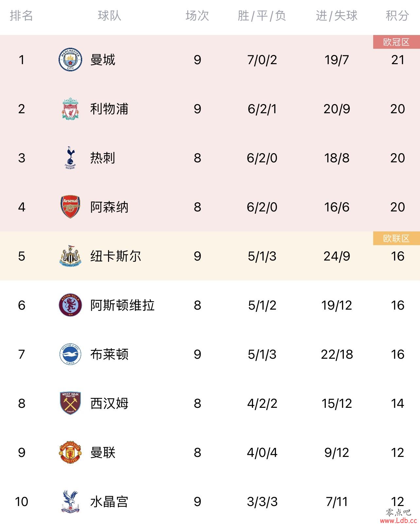Click the 欧联区 orange label
The width and height of the screenshot is (420, 524).
click(396, 238)
